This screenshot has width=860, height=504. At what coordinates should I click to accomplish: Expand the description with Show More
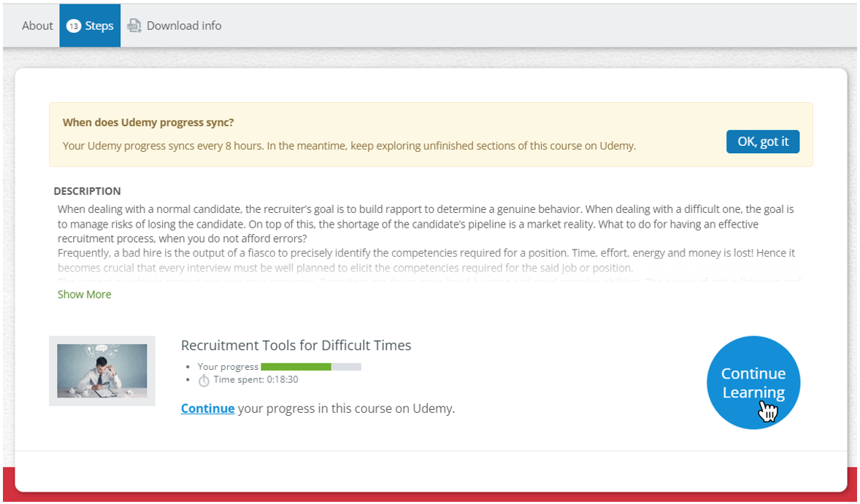coord(84,294)
